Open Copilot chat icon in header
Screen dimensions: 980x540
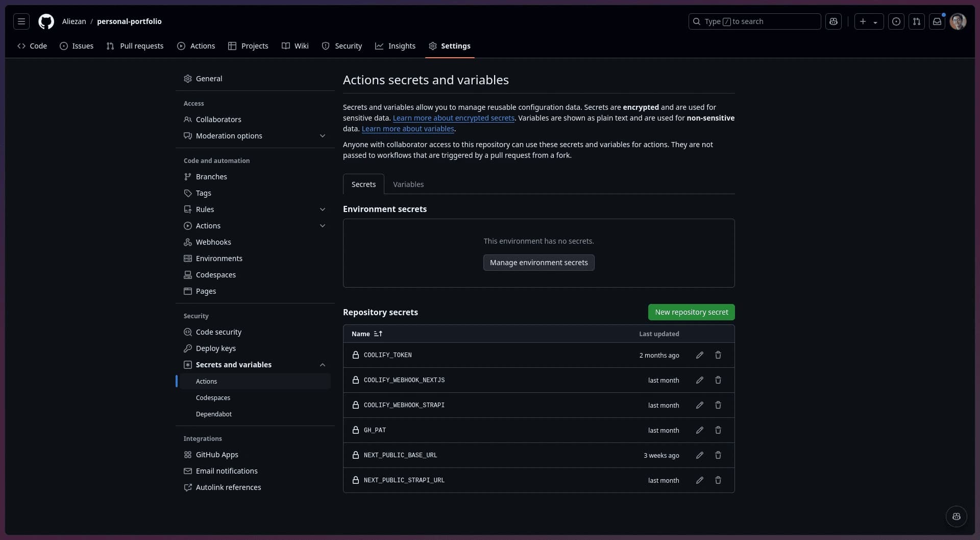(834, 21)
